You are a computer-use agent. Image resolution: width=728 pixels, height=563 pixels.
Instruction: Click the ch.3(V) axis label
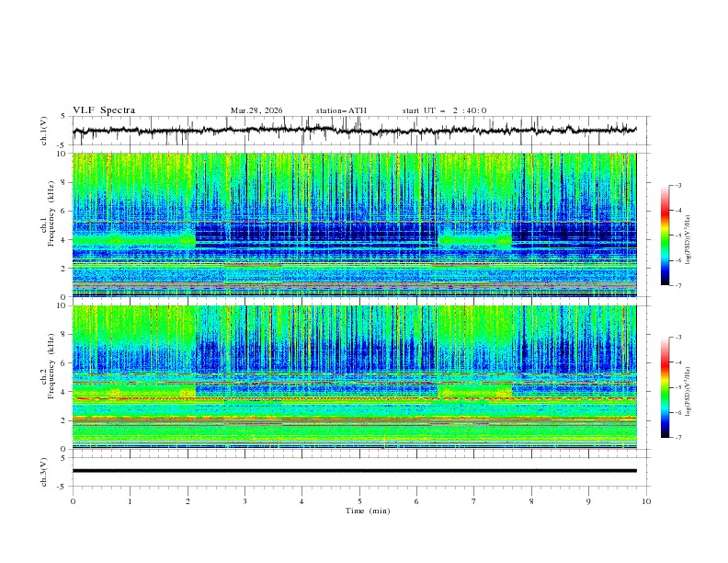(x=44, y=472)
